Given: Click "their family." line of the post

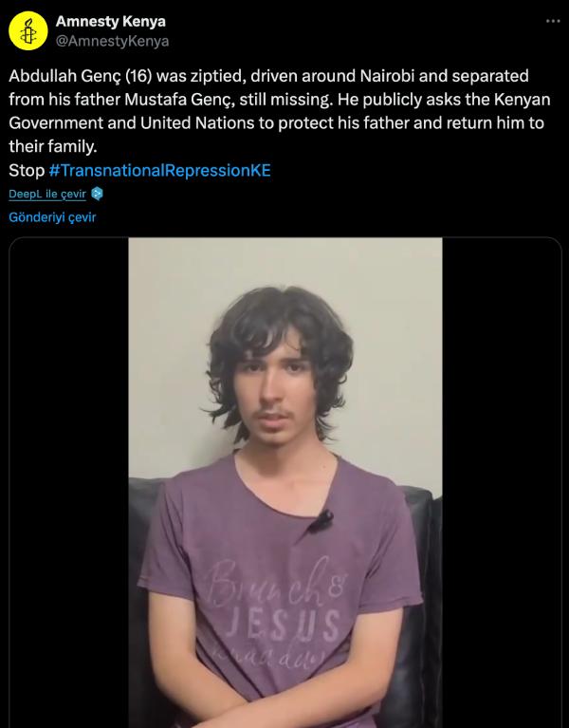Looking at the screenshot, I should 53,147.
